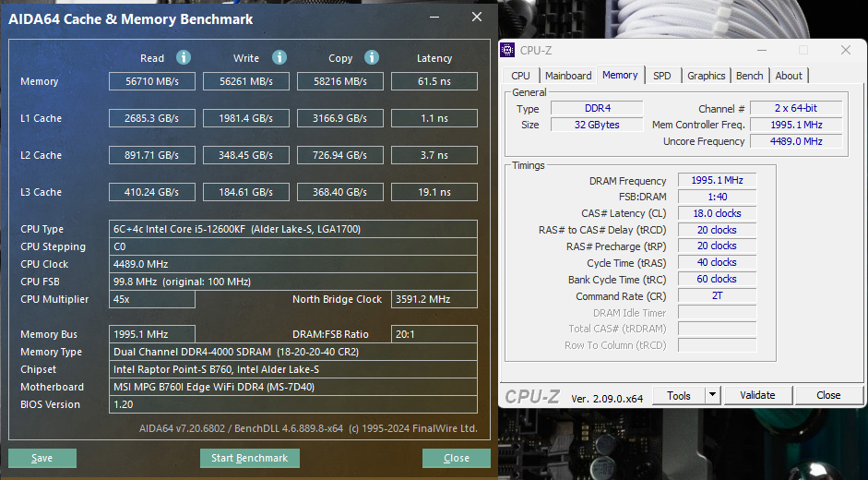Click the Close button at CPU-Z bottom
Image resolution: width=868 pixels, height=480 pixels.
(x=828, y=395)
